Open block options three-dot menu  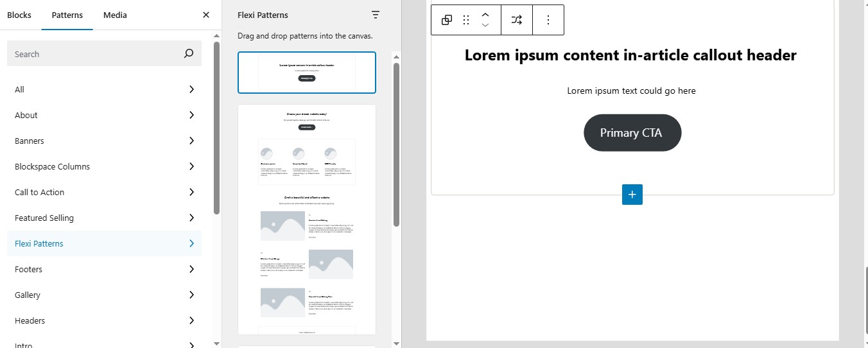pyautogui.click(x=548, y=20)
